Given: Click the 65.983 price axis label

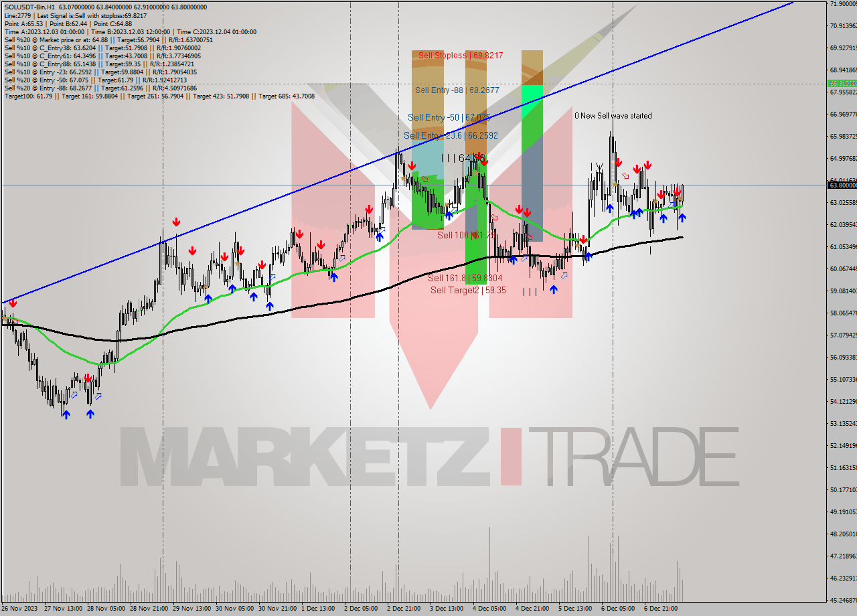Looking at the screenshot, I should click(843, 137).
